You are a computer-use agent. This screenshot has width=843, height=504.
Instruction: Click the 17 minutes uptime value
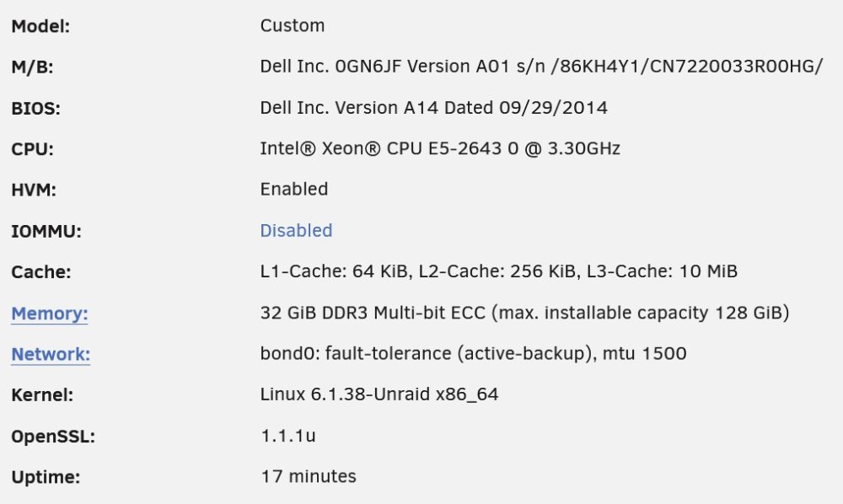309,476
